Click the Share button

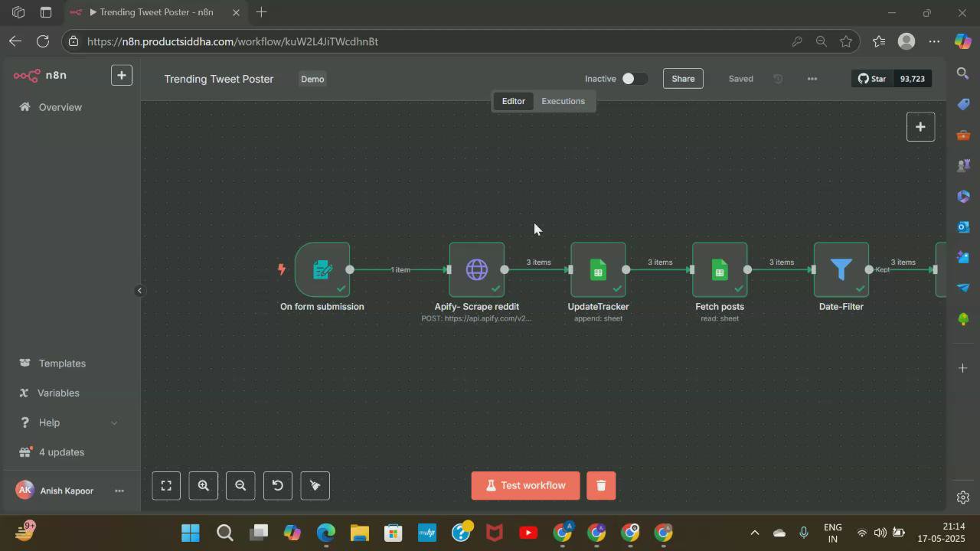(683, 79)
